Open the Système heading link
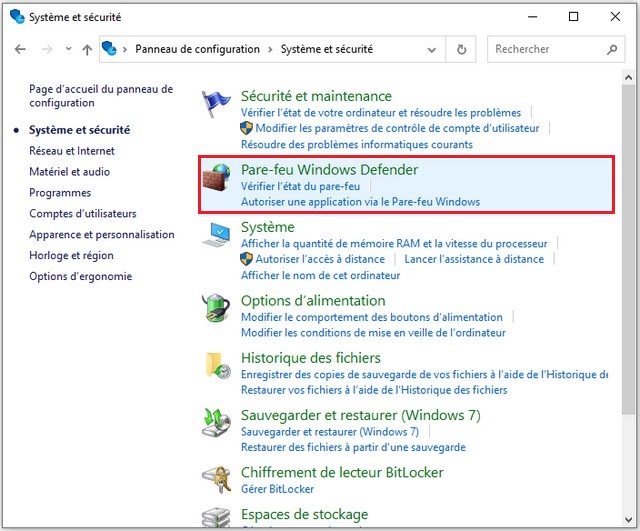The height and width of the screenshot is (531, 640). pos(267,227)
